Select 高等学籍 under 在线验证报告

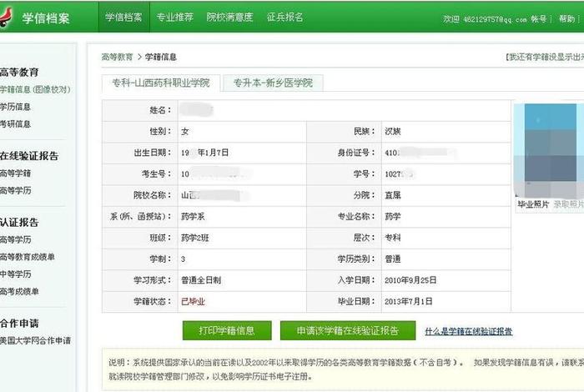pos(15,173)
